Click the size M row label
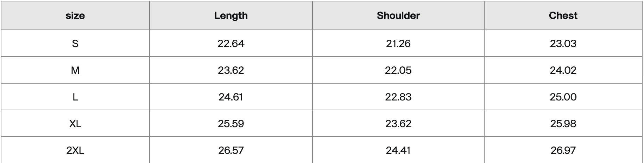Screen dimensions: 644x163 coord(75,70)
